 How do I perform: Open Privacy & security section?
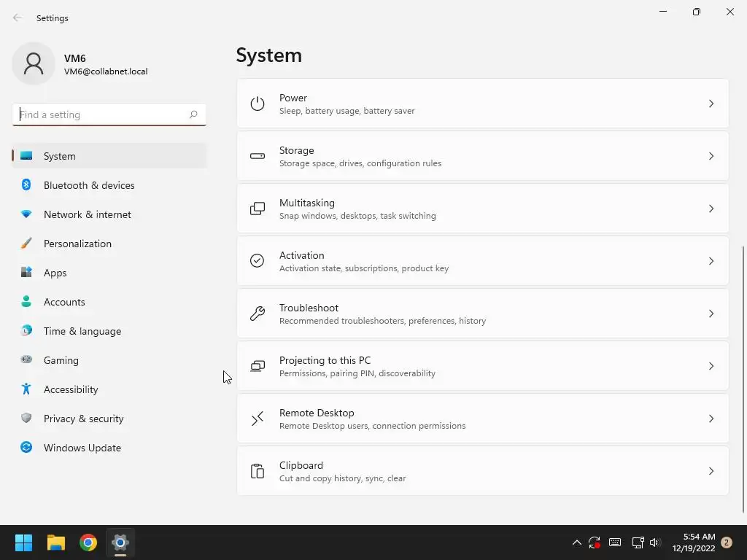click(x=109, y=419)
